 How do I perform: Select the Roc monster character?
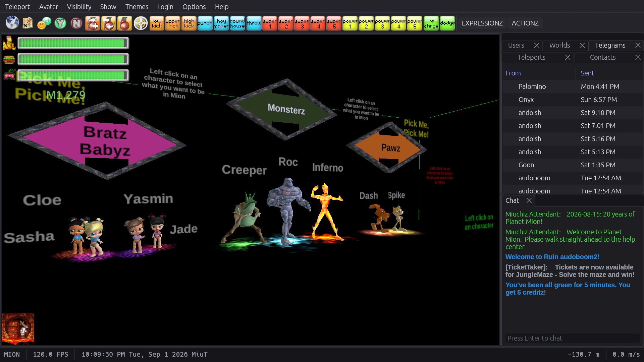(288, 211)
